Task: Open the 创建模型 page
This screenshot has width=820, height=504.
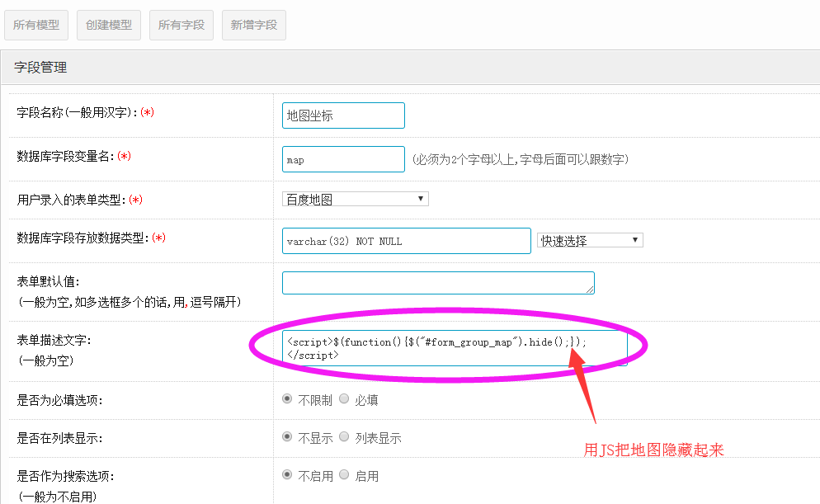Action: tap(109, 25)
